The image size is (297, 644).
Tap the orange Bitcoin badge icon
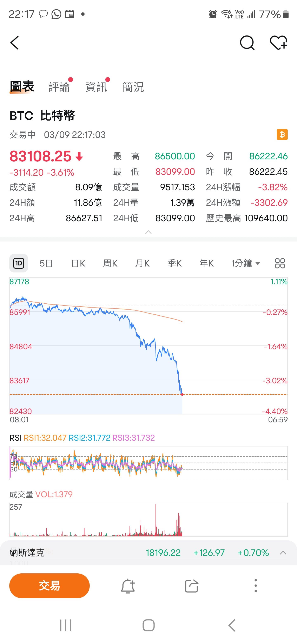282,135
